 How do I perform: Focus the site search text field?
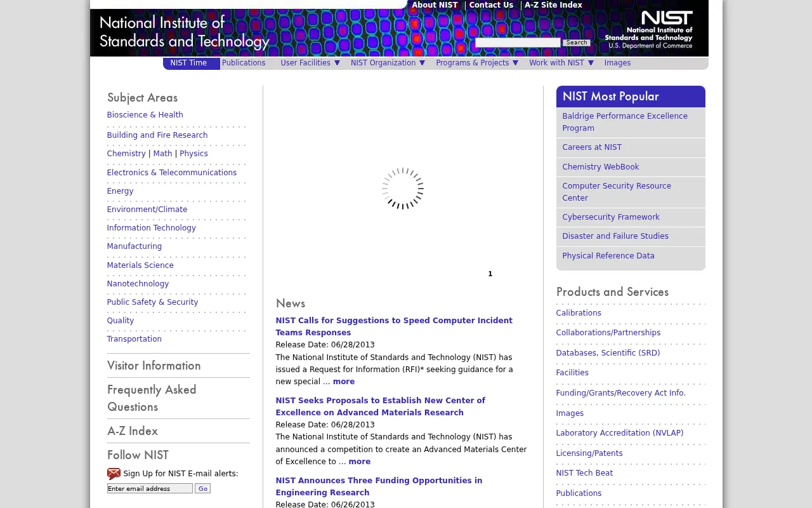point(518,43)
